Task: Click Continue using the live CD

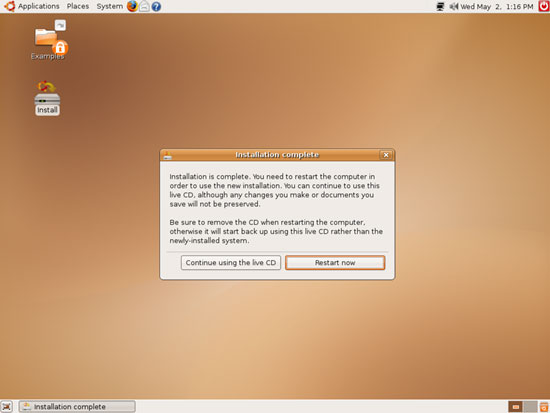Action: tap(231, 262)
